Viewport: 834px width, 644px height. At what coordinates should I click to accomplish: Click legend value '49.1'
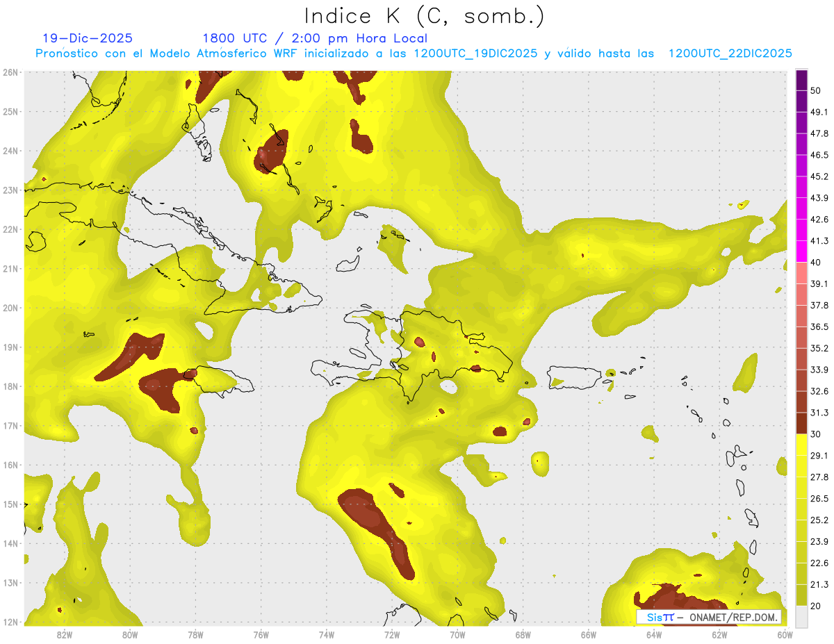point(819,112)
